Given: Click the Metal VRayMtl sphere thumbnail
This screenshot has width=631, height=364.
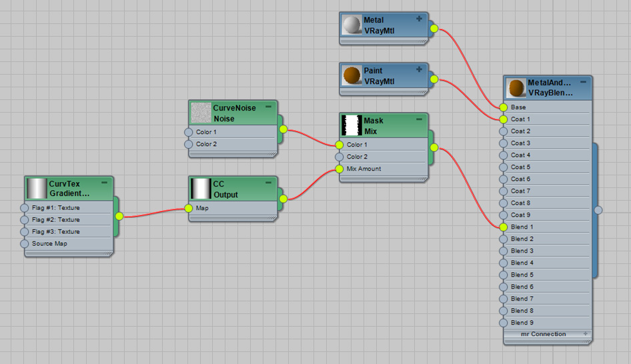Looking at the screenshot, I should [x=352, y=25].
